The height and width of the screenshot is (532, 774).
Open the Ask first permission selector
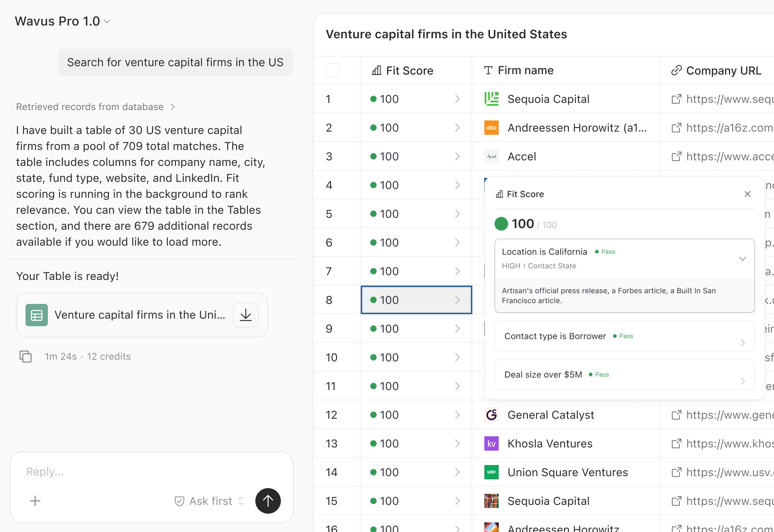[x=209, y=501]
